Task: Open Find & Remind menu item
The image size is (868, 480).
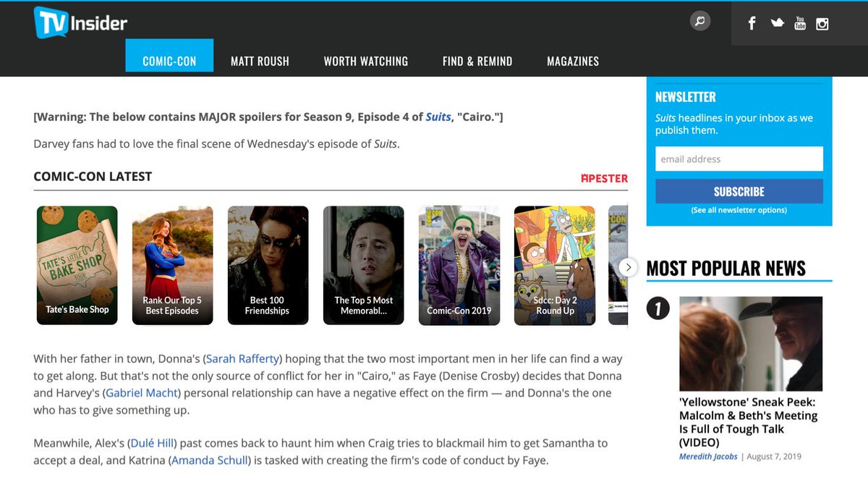Action: coord(477,62)
